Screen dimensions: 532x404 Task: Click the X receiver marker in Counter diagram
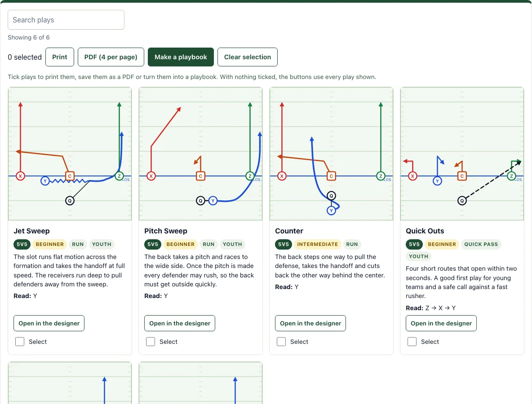pos(282,176)
